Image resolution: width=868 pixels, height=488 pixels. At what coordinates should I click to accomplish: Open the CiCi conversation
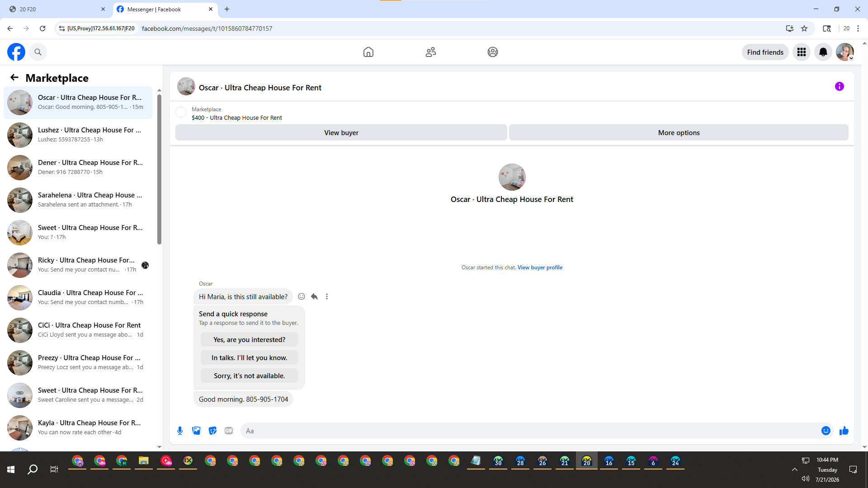pos(78,330)
